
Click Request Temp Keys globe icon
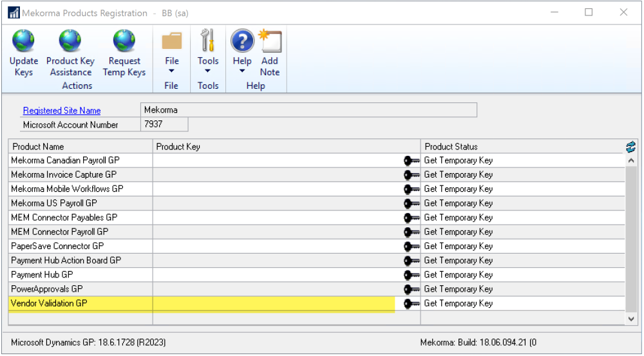(x=124, y=41)
